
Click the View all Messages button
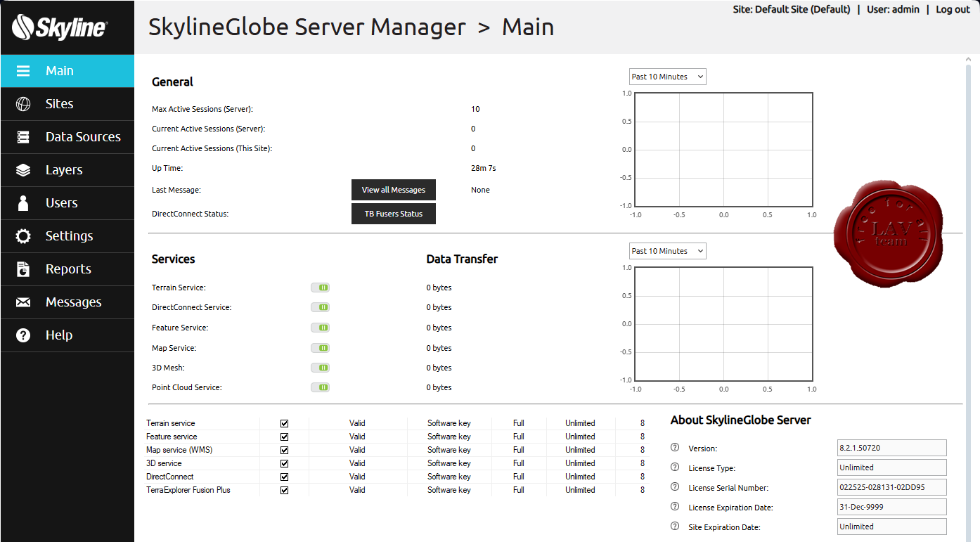(x=394, y=190)
